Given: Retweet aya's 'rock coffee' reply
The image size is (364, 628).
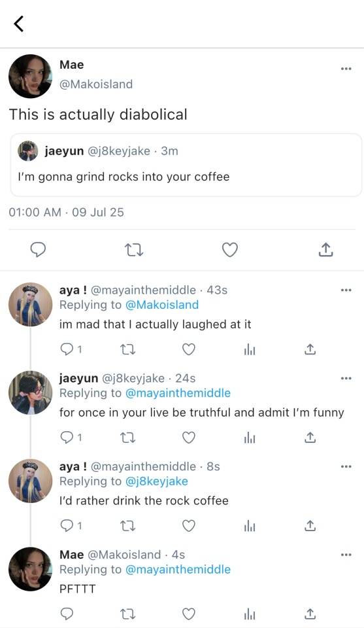Looking at the screenshot, I should coord(128,526).
